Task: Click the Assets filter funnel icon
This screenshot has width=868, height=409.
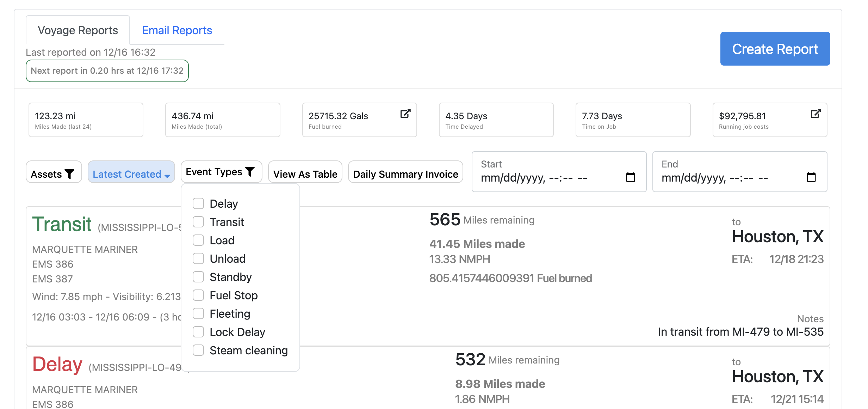Action: [x=70, y=174]
